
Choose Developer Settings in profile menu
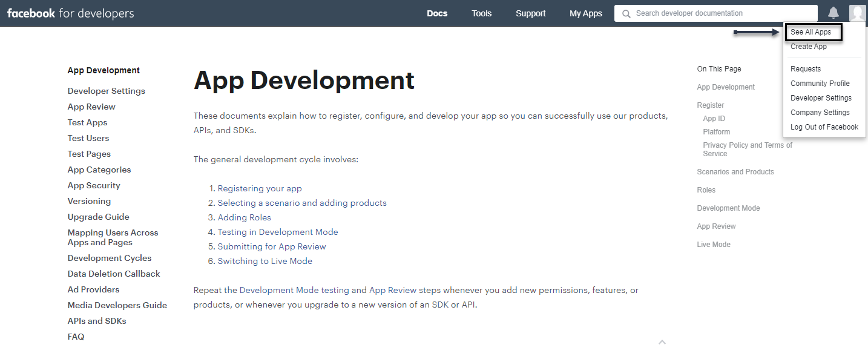821,98
